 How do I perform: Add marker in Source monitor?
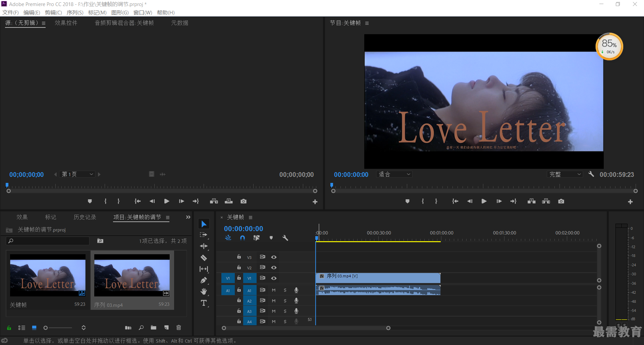[x=90, y=201]
